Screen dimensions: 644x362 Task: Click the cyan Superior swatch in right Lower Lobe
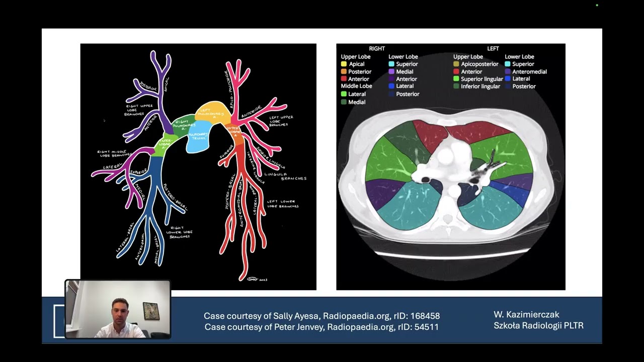point(391,64)
